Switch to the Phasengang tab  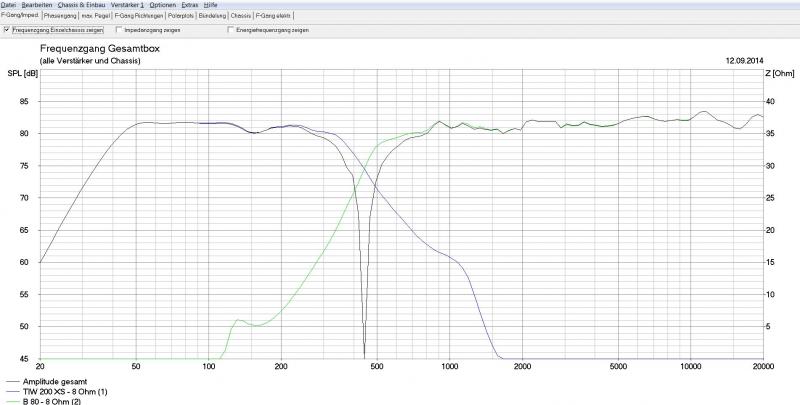pyautogui.click(x=61, y=17)
